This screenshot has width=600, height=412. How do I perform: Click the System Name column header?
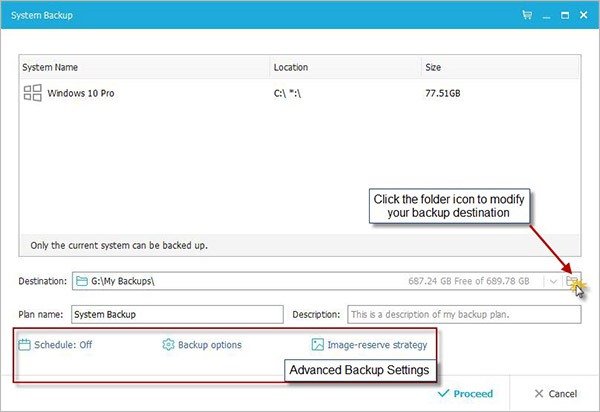point(145,67)
